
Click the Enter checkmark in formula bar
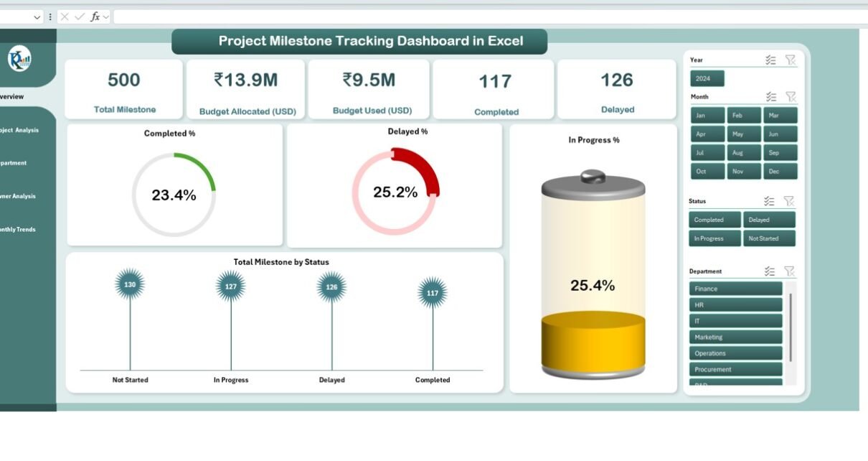pos(79,17)
